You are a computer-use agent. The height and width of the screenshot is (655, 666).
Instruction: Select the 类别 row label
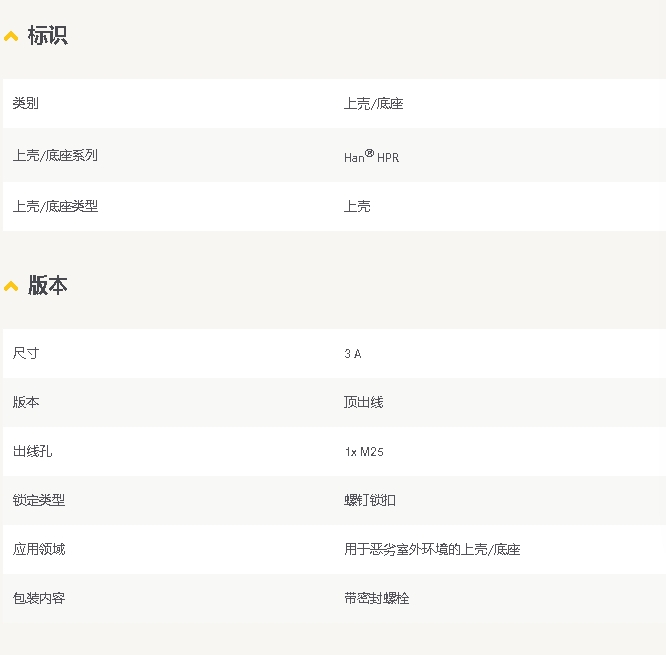pos(25,103)
